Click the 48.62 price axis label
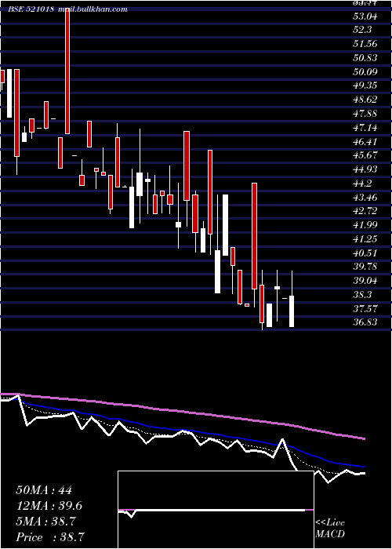The image size is (392, 549). coord(365,100)
